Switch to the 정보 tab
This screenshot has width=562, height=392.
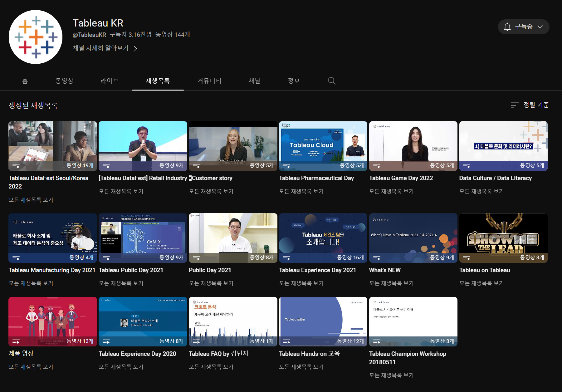pyautogui.click(x=294, y=81)
